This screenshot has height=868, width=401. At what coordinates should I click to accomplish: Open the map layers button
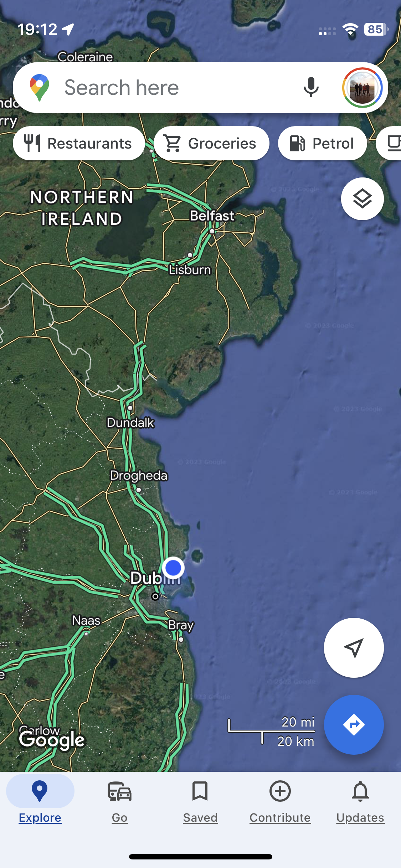tap(362, 198)
